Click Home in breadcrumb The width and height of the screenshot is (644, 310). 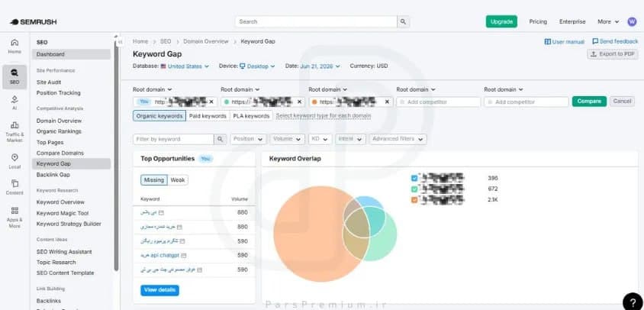(x=140, y=41)
